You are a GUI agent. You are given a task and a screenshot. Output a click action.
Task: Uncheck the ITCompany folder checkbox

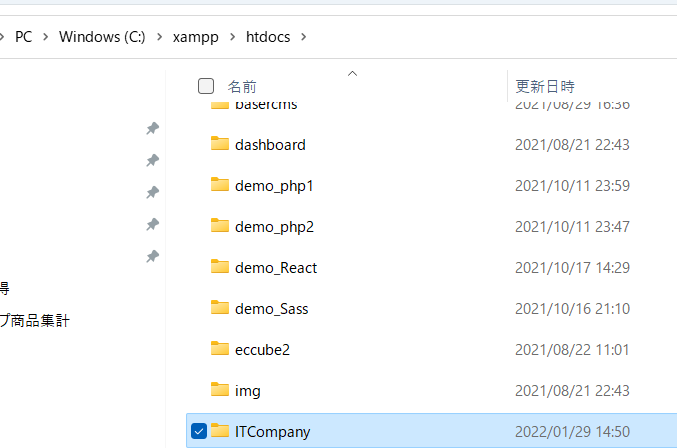point(199,431)
